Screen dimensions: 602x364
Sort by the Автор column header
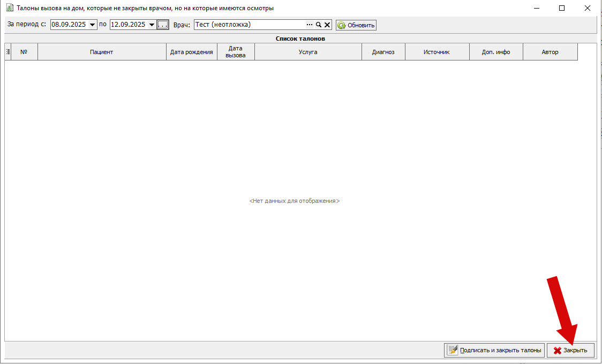coord(550,52)
